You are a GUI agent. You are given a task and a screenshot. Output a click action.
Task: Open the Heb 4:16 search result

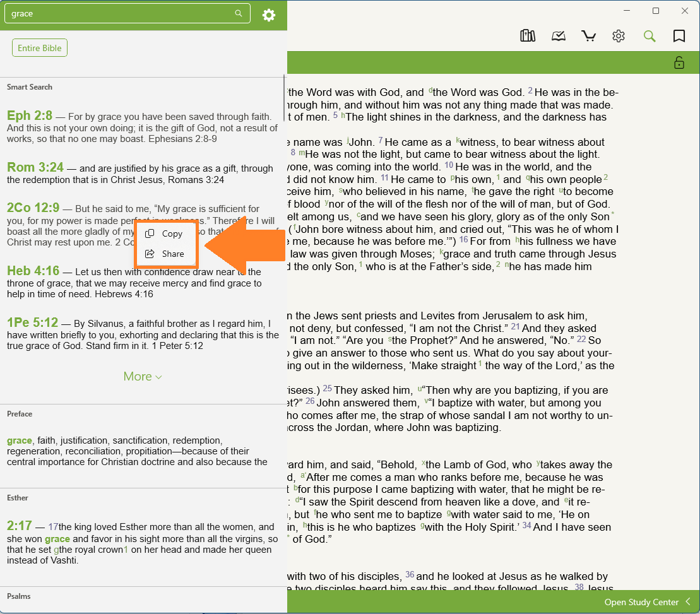coord(33,271)
